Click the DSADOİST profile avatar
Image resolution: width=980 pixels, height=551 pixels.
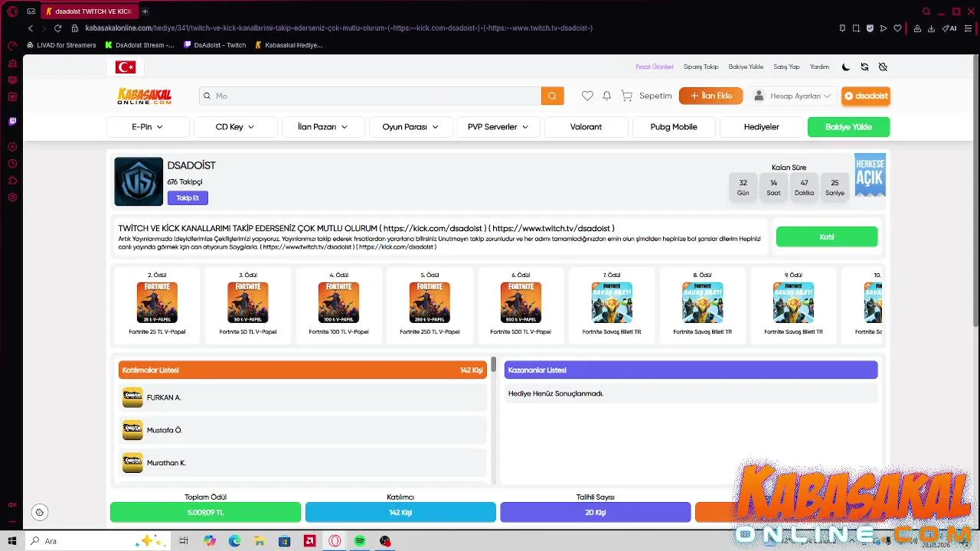[139, 181]
